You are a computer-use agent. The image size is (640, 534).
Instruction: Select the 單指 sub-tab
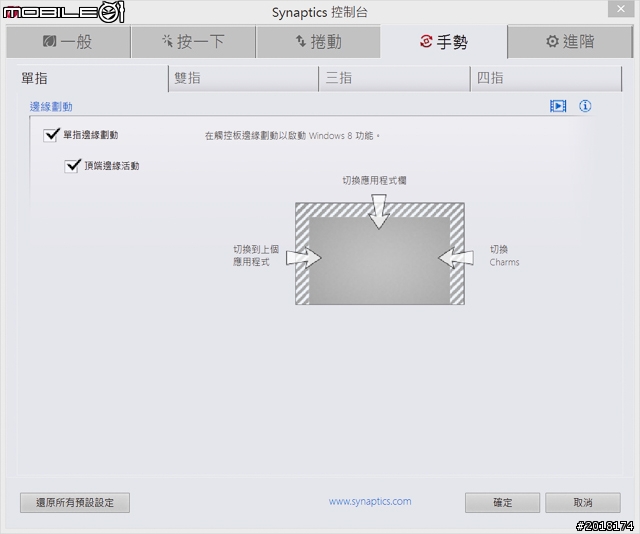(92, 78)
